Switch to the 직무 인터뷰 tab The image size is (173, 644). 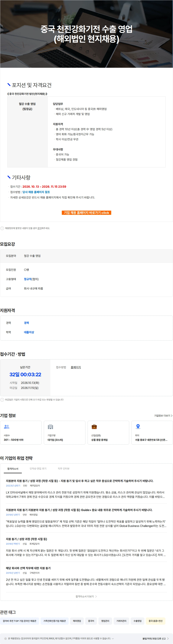(64, 468)
